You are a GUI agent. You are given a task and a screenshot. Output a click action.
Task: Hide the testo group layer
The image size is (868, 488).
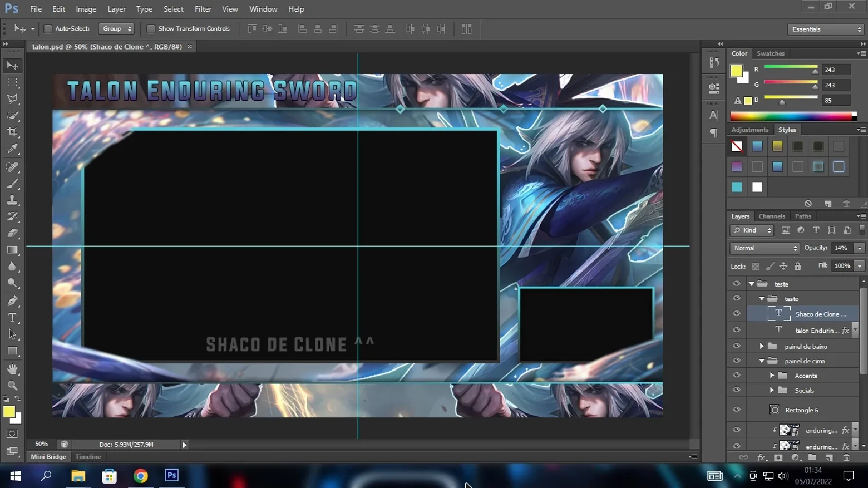click(737, 299)
